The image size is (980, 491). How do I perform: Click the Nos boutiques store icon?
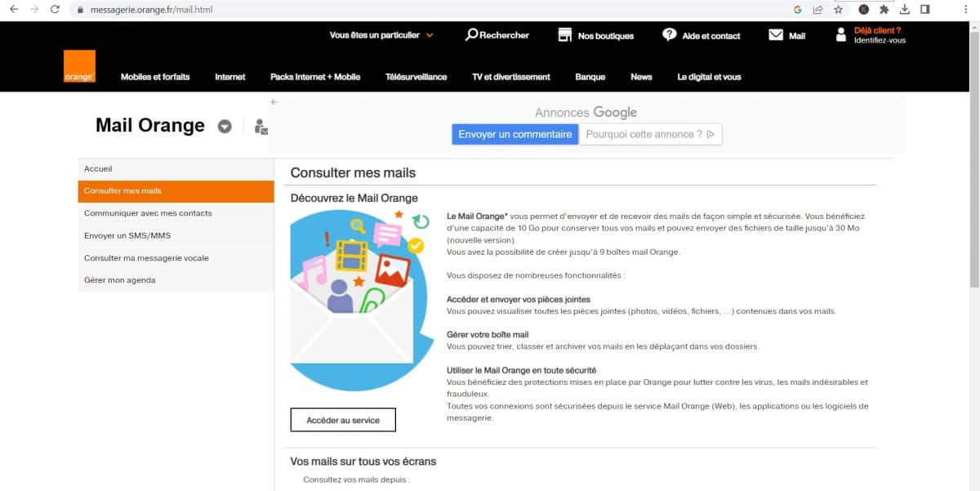565,35
